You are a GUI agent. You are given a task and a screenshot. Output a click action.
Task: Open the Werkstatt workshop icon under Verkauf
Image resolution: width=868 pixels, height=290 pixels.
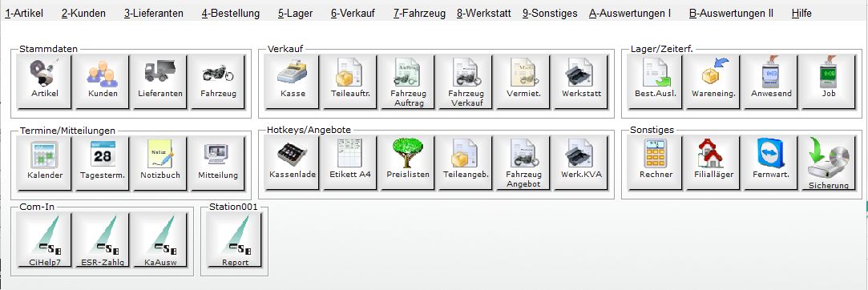click(581, 81)
